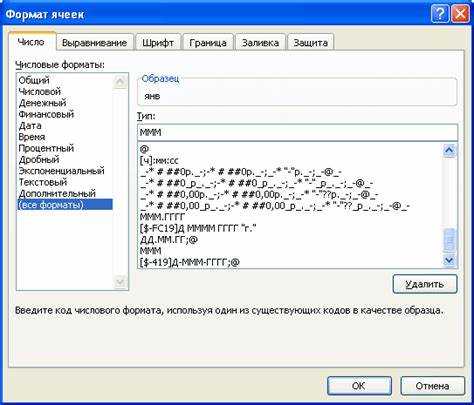Switch to the Защита tab
The image size is (474, 405).
point(310,43)
